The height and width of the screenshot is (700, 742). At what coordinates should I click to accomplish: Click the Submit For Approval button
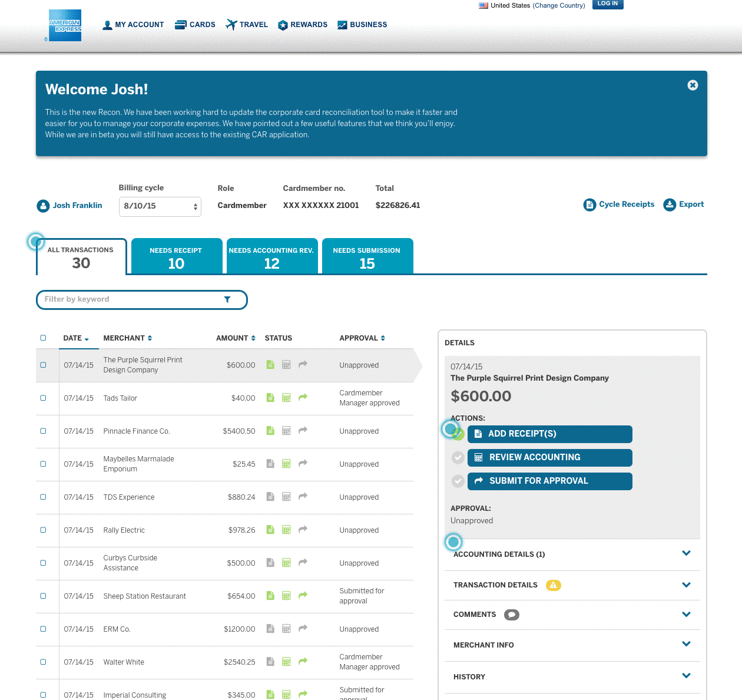[550, 481]
